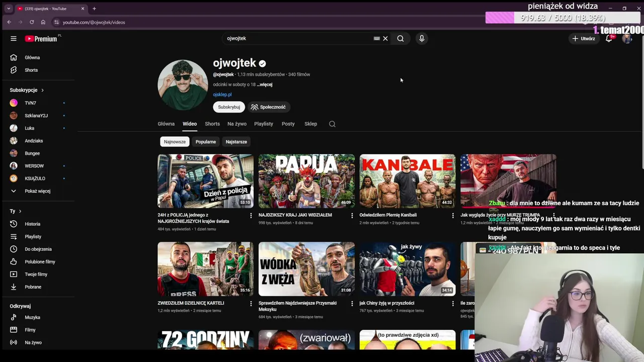The width and height of the screenshot is (644, 362).
Task: Switch to Playlisty tab
Action: pos(264,124)
